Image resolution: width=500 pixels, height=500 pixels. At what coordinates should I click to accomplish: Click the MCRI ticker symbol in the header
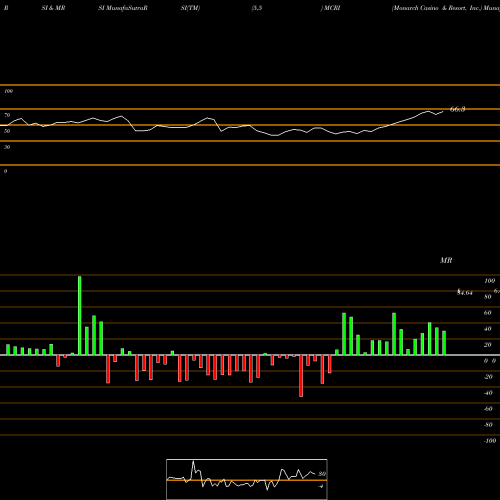click(x=332, y=8)
